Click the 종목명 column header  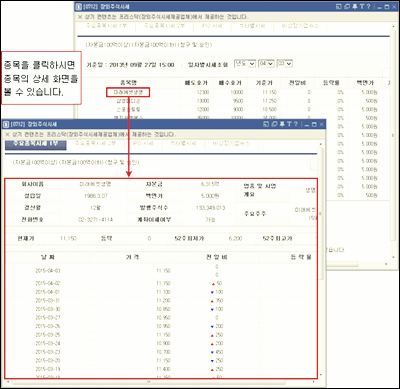128,83
